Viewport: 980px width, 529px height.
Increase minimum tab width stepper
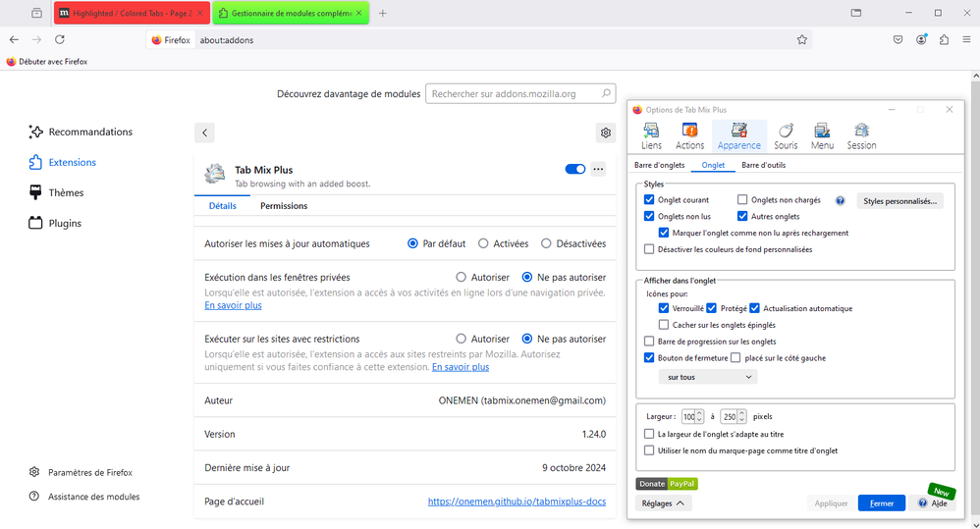click(699, 413)
